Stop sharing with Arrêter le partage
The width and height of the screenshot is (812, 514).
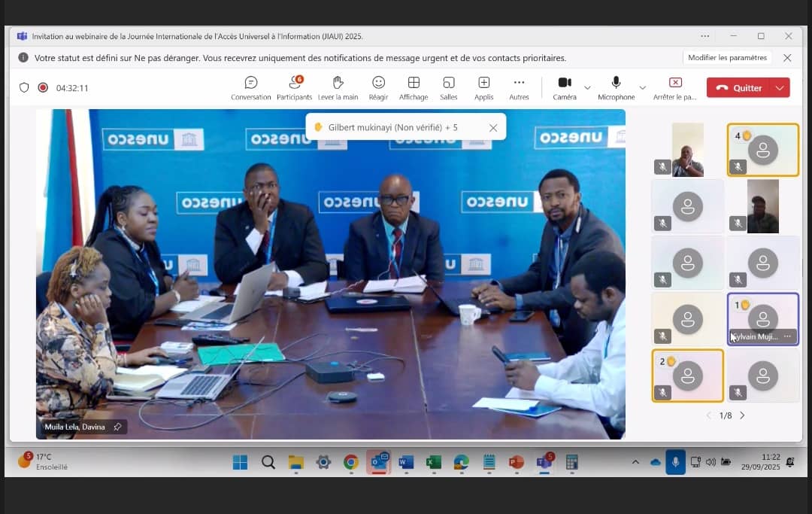click(675, 87)
